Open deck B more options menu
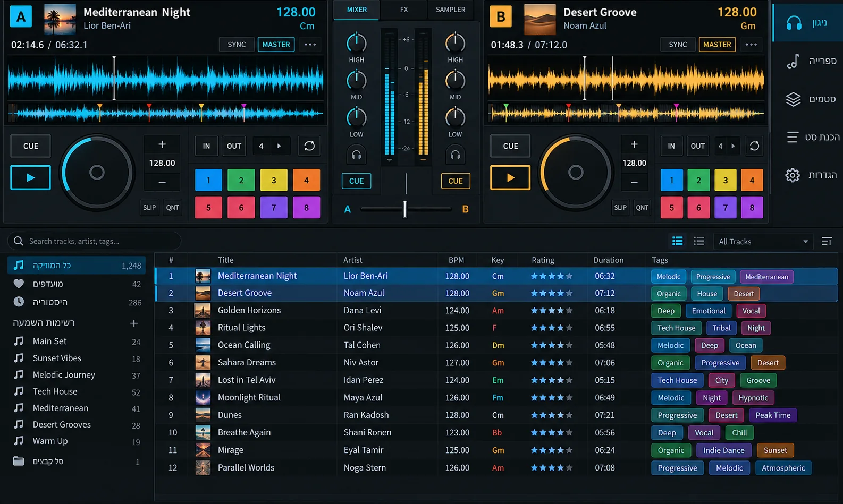The height and width of the screenshot is (504, 843). click(x=751, y=45)
